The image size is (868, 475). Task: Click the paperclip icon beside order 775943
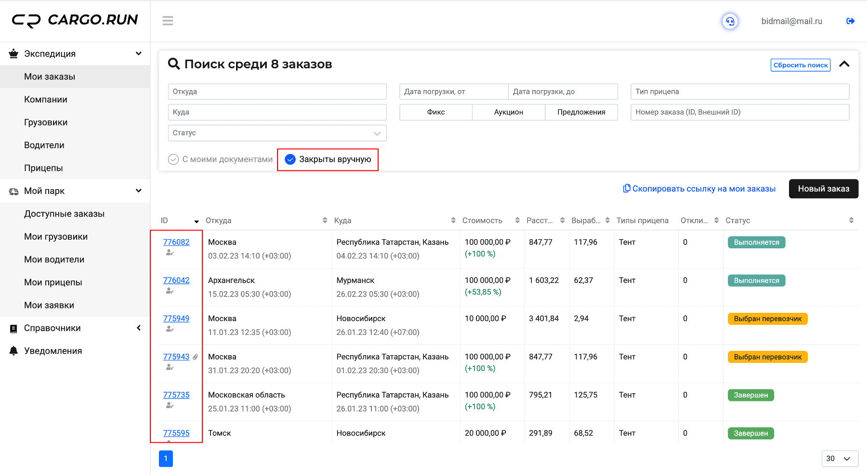pos(195,357)
